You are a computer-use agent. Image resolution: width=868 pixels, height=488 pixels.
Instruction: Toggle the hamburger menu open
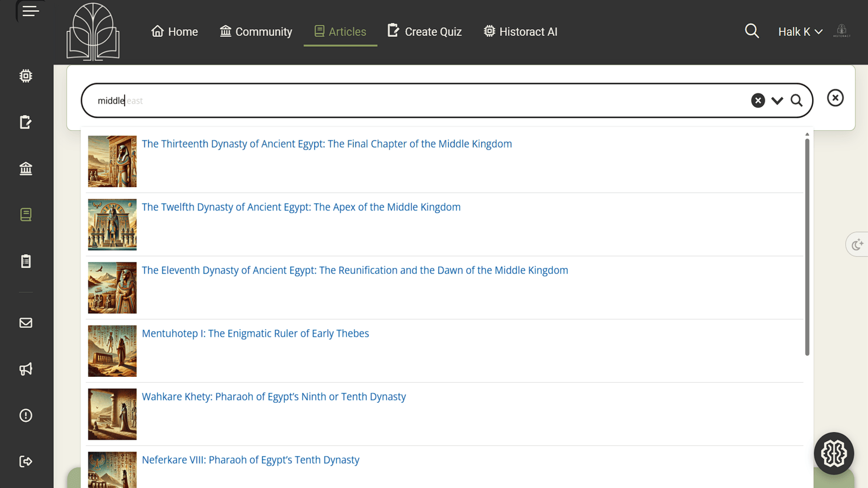click(30, 11)
